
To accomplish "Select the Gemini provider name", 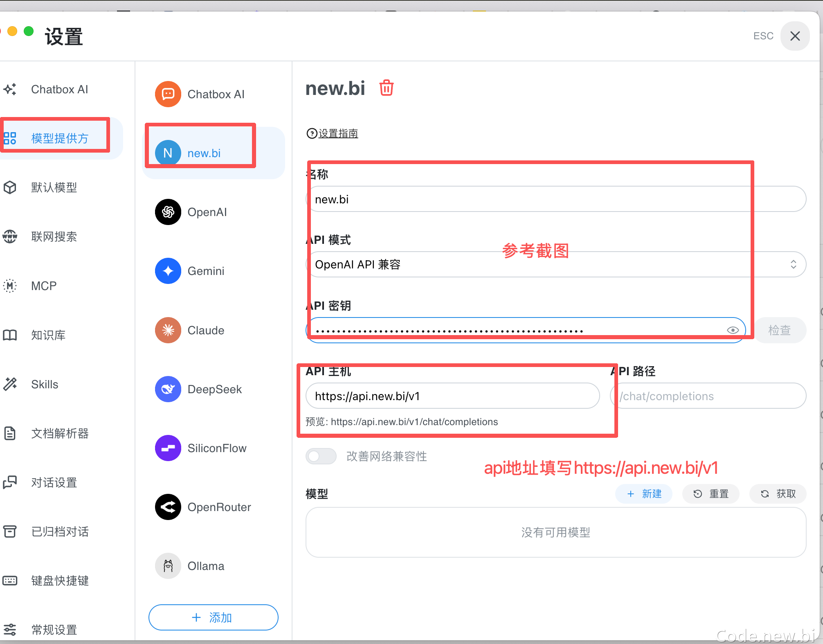I will coord(206,271).
